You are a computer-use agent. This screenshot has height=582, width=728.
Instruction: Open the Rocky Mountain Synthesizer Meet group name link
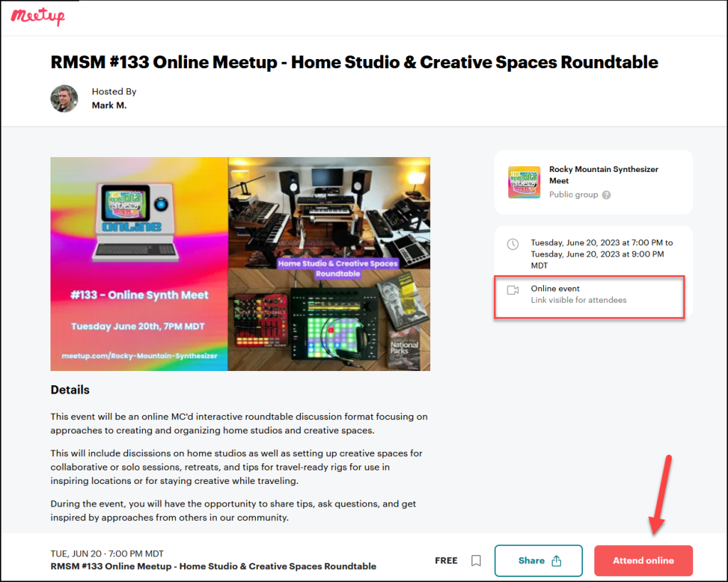tap(604, 175)
